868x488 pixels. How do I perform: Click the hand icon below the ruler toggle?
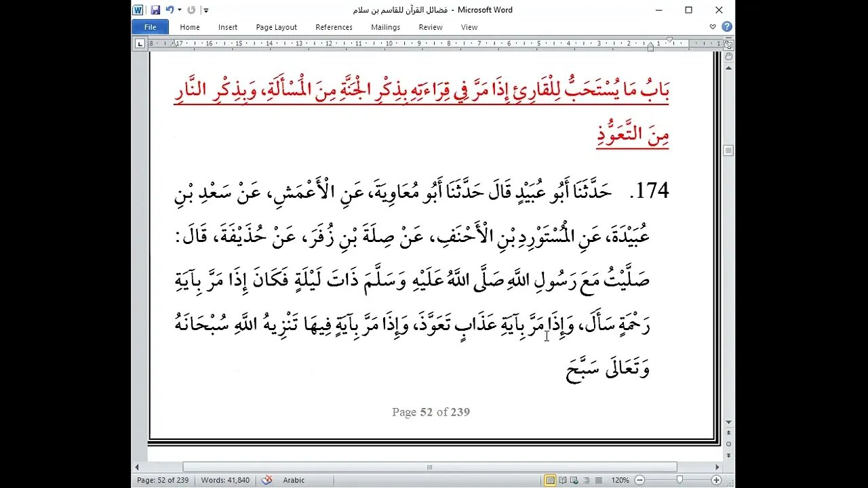pyautogui.click(x=729, y=56)
